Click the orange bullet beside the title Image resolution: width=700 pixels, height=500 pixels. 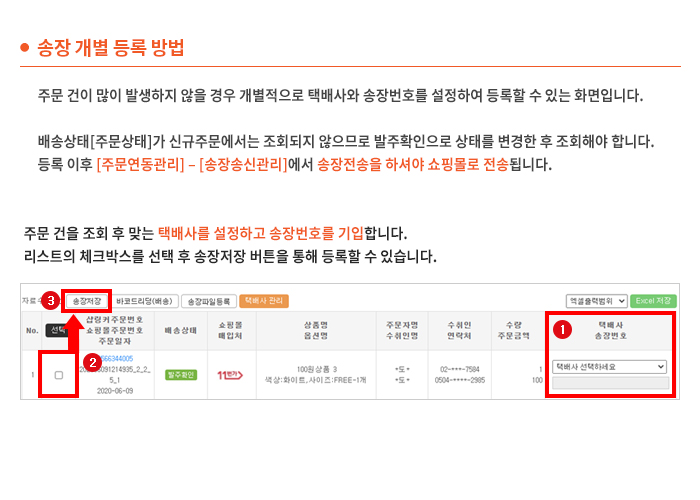(x=25, y=48)
